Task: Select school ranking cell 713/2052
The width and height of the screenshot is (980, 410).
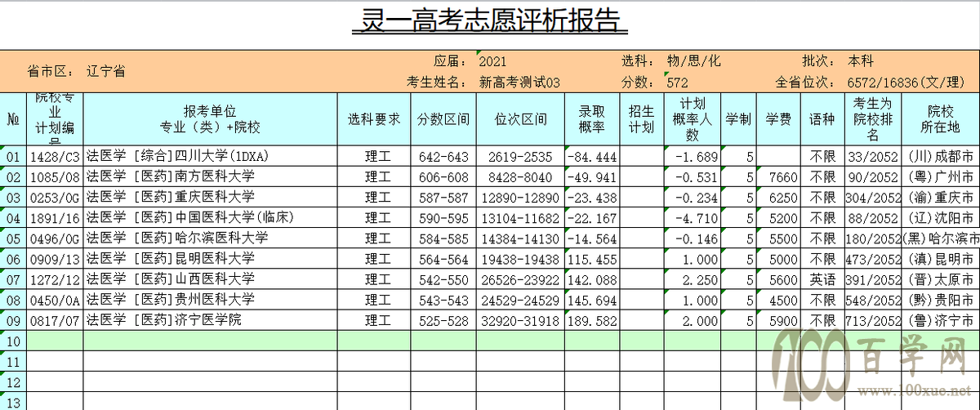Action: (873, 319)
